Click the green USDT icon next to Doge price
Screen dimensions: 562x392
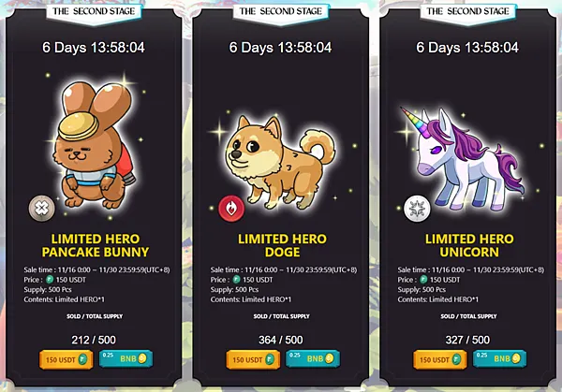(x=236, y=280)
